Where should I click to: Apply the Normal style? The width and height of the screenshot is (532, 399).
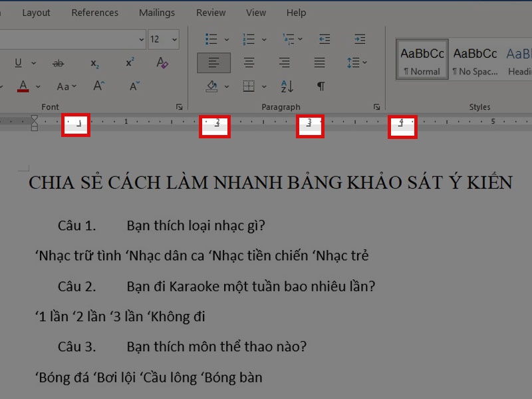422,59
